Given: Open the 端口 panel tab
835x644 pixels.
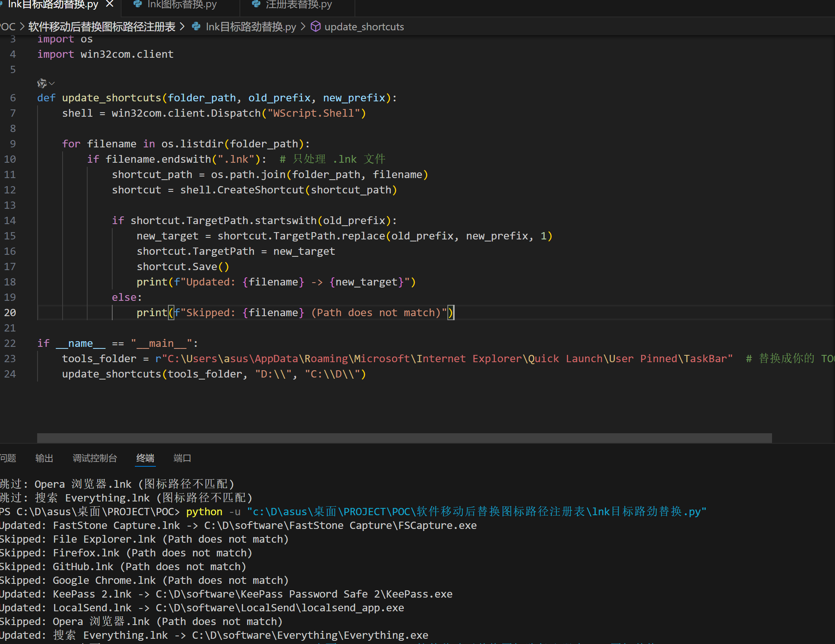Looking at the screenshot, I should tap(182, 458).
